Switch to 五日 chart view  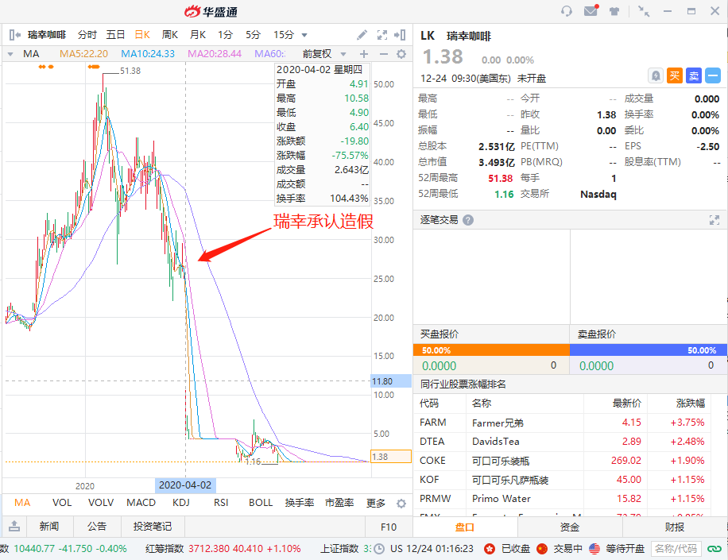(x=115, y=35)
